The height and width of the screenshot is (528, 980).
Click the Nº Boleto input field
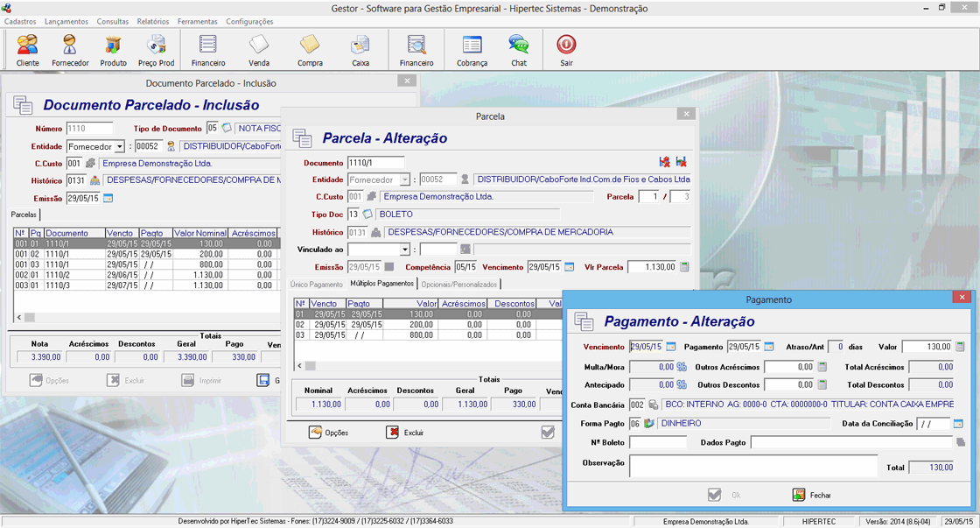[658, 442]
